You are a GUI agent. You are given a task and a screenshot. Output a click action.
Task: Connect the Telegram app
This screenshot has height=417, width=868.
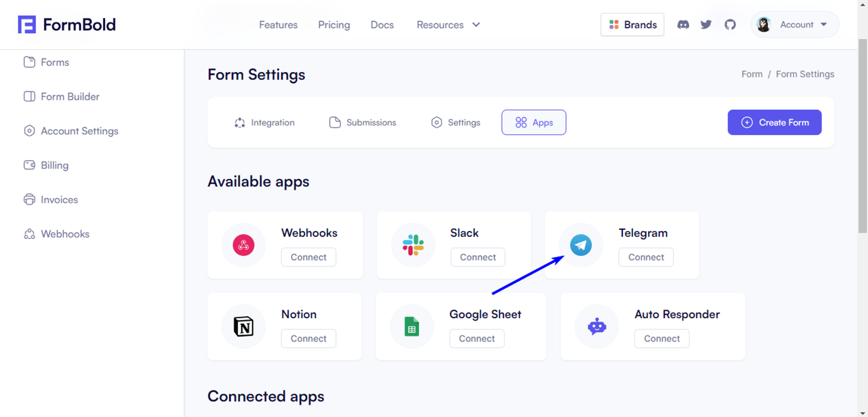(x=646, y=257)
